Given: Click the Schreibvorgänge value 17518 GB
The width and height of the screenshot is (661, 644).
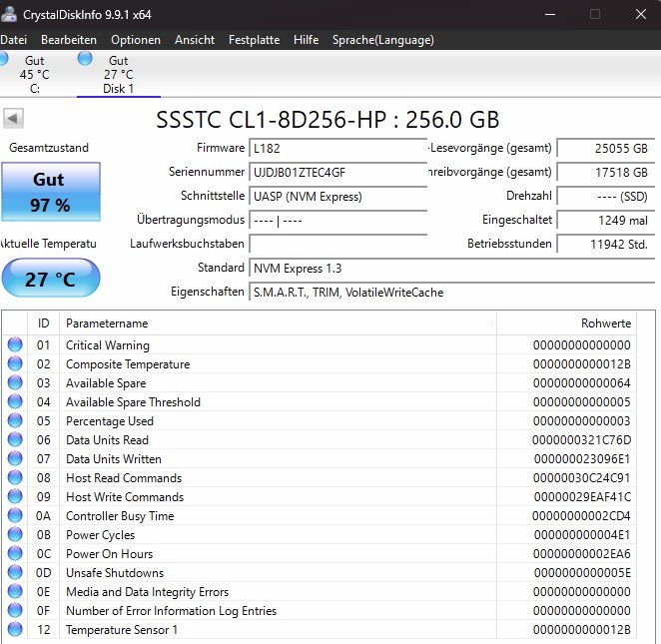Looking at the screenshot, I should pos(606,173).
